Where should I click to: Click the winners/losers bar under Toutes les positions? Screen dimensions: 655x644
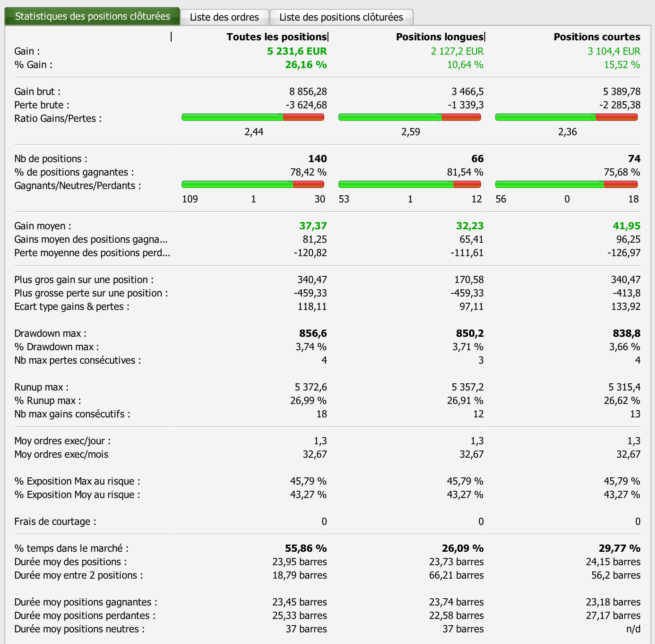[253, 185]
